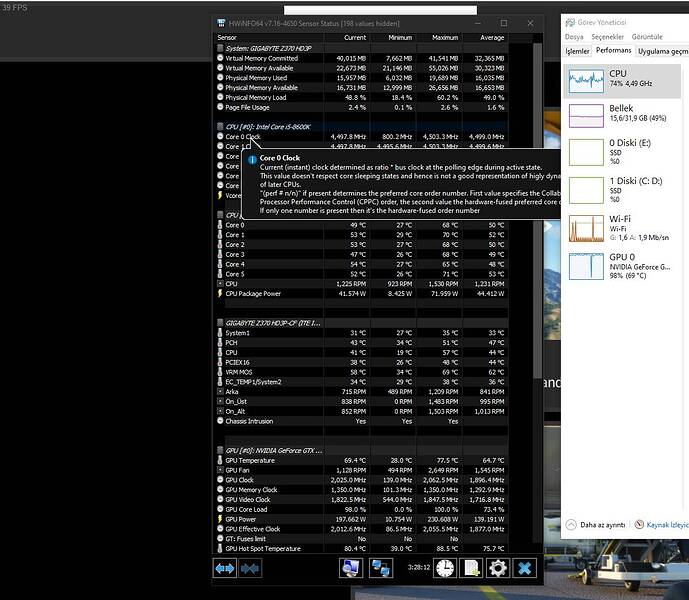Open the Kaynak İzleyici link
Screen dimensions: 689x600
click(x=667, y=524)
